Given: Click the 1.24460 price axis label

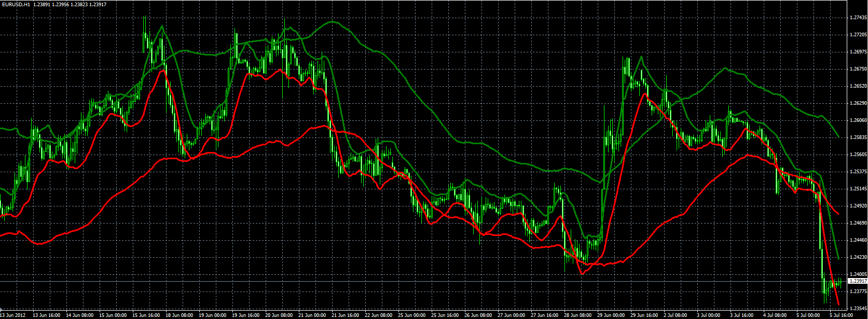Looking at the screenshot, I should 858,240.
